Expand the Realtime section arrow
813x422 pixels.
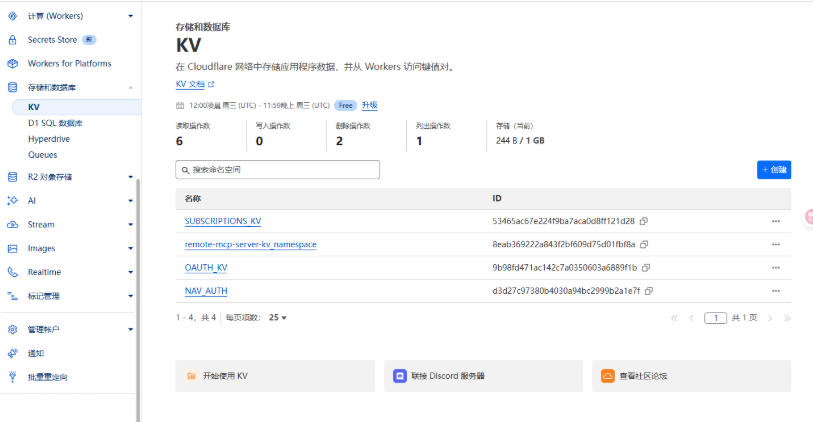click(131, 272)
